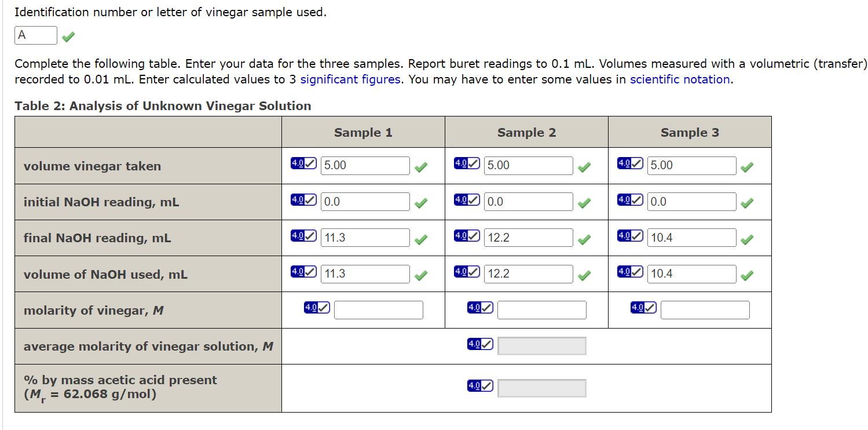Open the "significant figures" link

pos(350,79)
